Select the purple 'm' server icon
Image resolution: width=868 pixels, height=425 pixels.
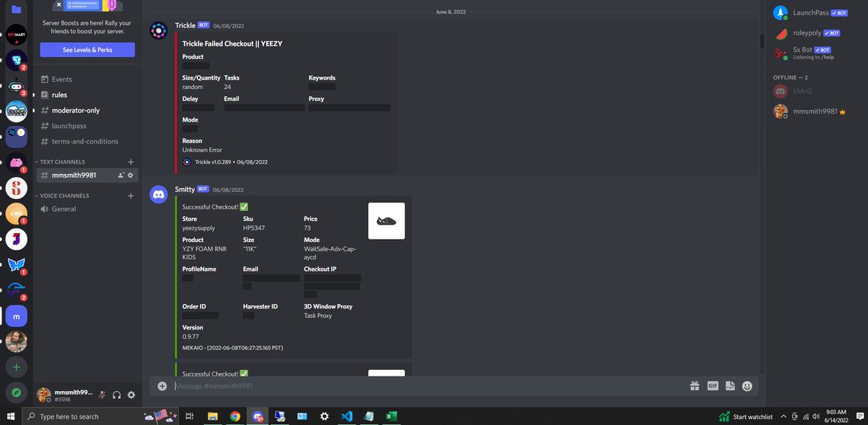[16, 316]
